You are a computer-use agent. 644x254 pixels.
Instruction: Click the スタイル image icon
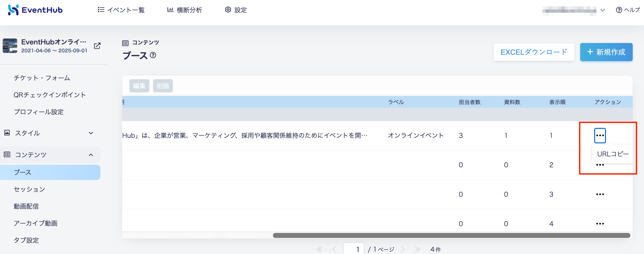(7, 133)
